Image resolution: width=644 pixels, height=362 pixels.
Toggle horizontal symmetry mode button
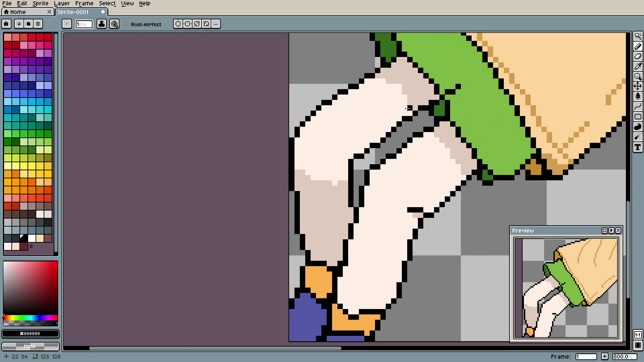point(178,24)
